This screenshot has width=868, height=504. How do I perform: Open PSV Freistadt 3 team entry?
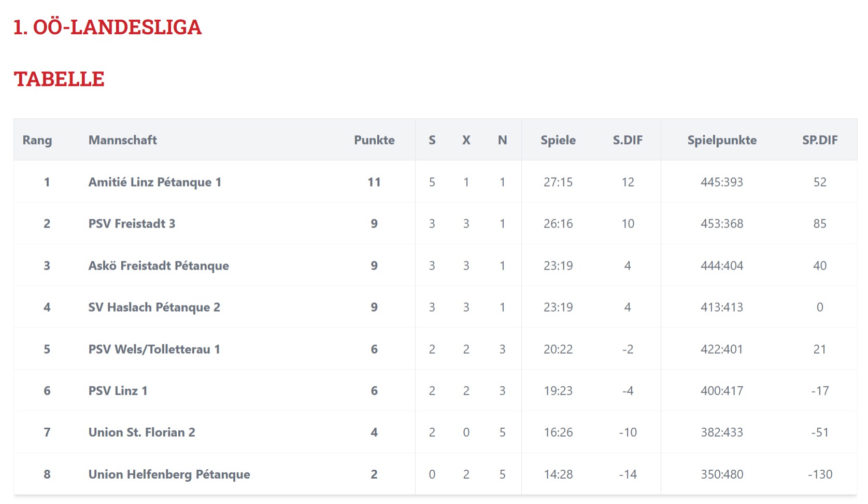132,223
